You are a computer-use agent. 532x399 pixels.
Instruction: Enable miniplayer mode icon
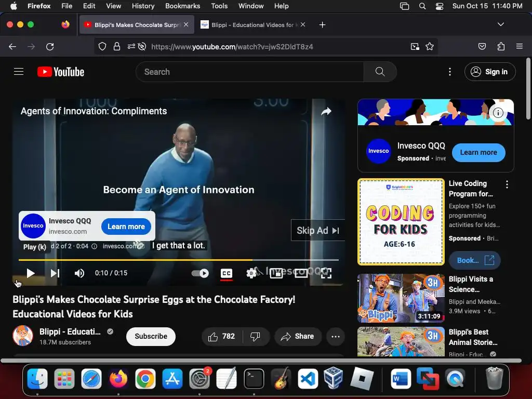pyautogui.click(x=276, y=273)
